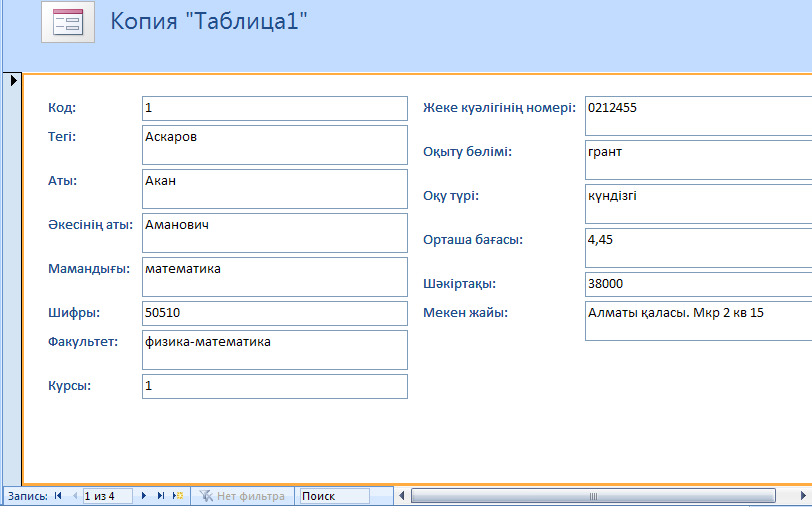Click the 'Әкесінің аты:' label
This screenshot has height=507, width=812.
90,225
